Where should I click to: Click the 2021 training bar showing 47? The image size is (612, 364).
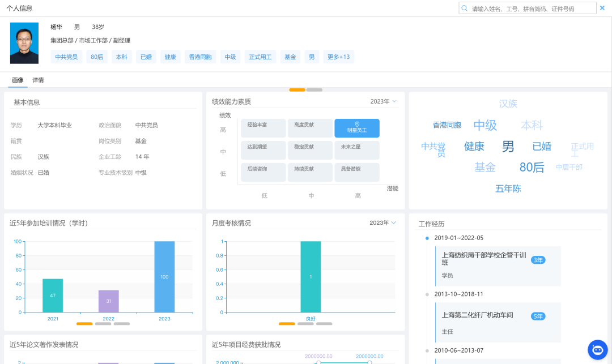(53, 296)
